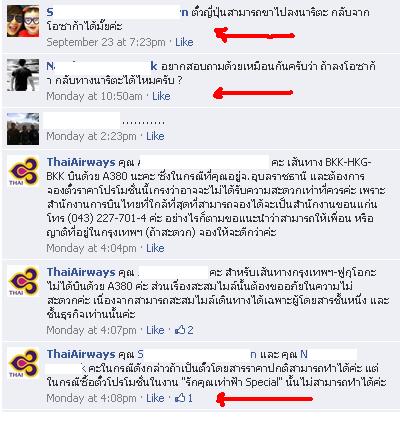Click the thumbs-up icon showing 1 like
The width and height of the screenshot is (400, 421).
click(180, 398)
